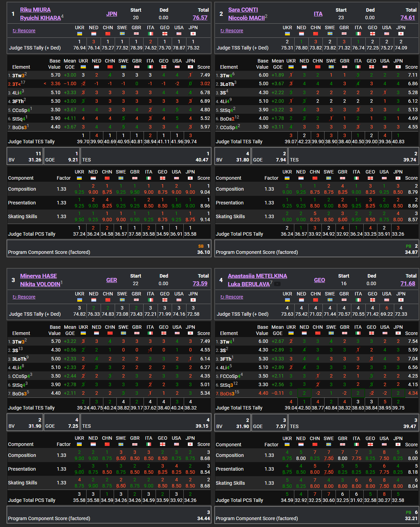
Task: Click the video icon beside Luka BERULAVA
Action: coord(277,284)
